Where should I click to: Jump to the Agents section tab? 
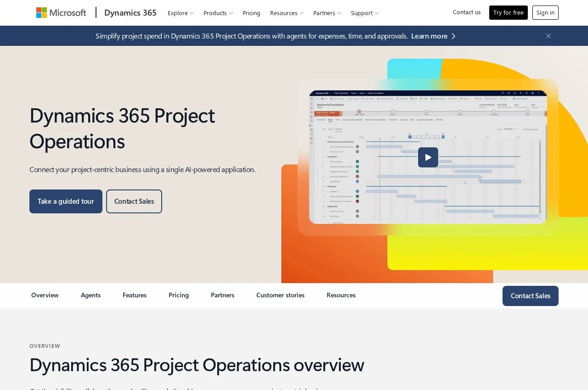tap(90, 295)
